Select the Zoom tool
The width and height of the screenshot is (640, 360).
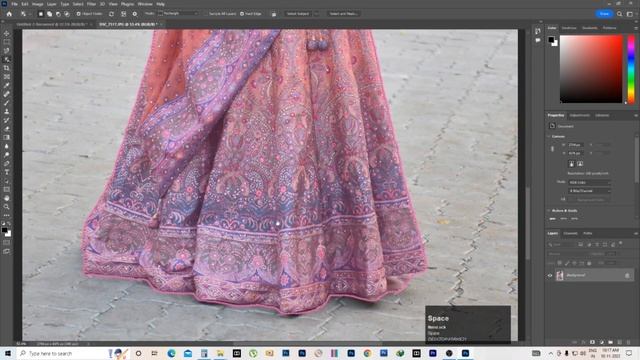click(7, 207)
